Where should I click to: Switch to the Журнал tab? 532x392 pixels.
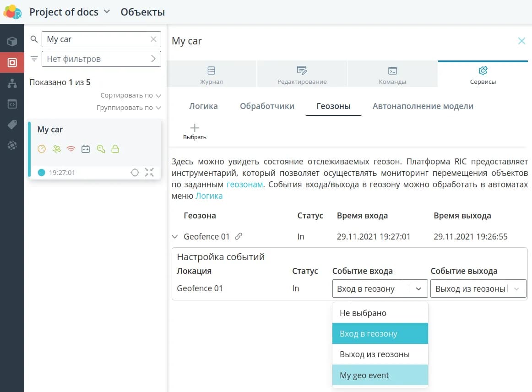tap(211, 75)
